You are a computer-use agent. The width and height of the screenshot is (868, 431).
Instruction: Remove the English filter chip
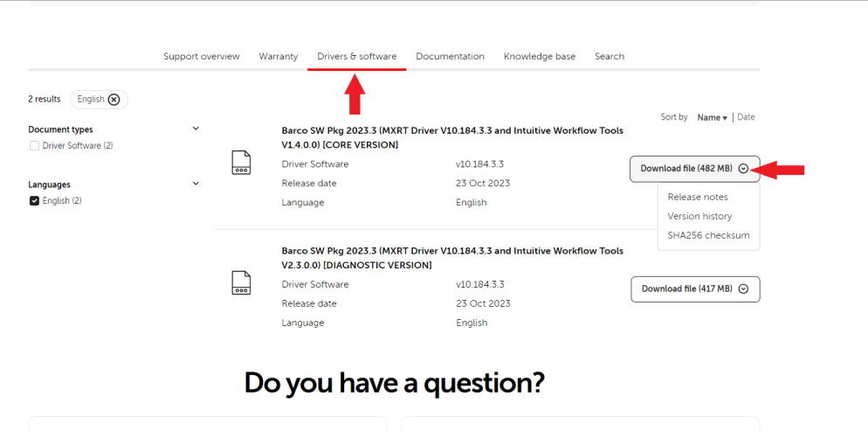tap(114, 100)
